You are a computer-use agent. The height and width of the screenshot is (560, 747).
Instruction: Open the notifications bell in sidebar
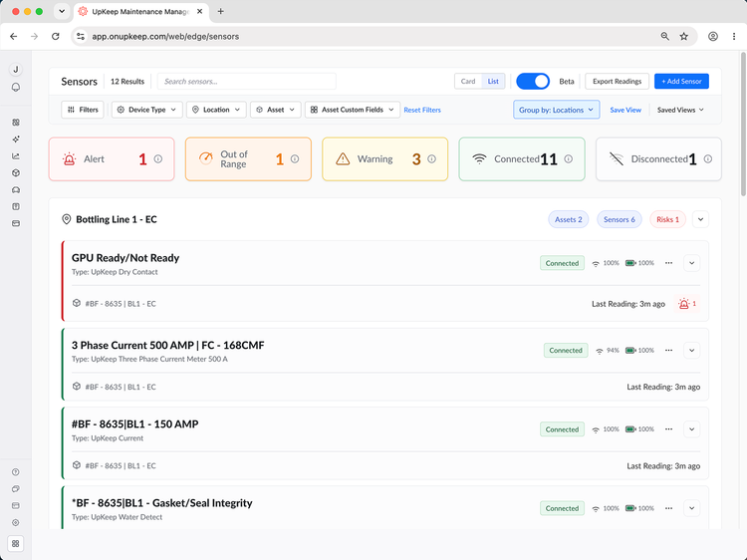(16, 88)
